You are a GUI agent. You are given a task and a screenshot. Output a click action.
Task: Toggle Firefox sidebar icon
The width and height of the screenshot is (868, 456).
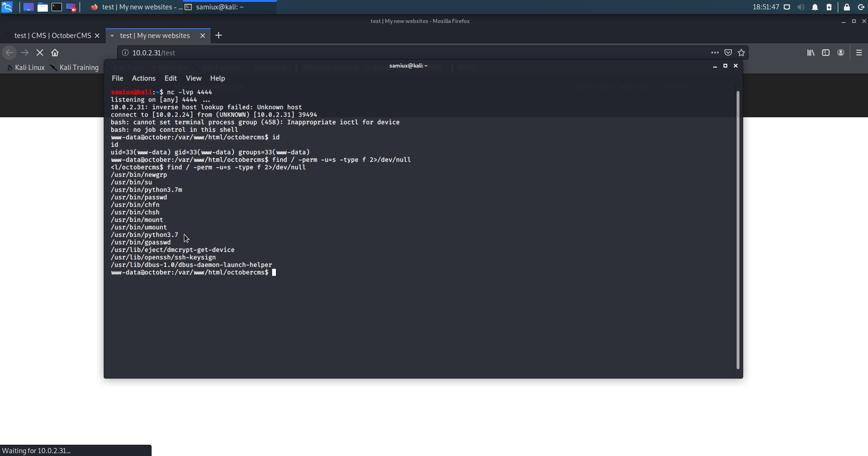[x=826, y=53]
